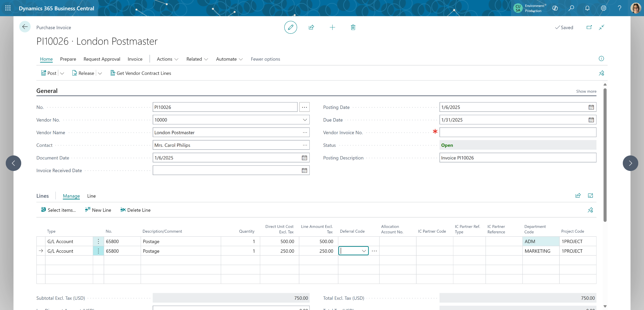This screenshot has width=644, height=310.
Task: Click the trash delete icon
Action: click(353, 27)
